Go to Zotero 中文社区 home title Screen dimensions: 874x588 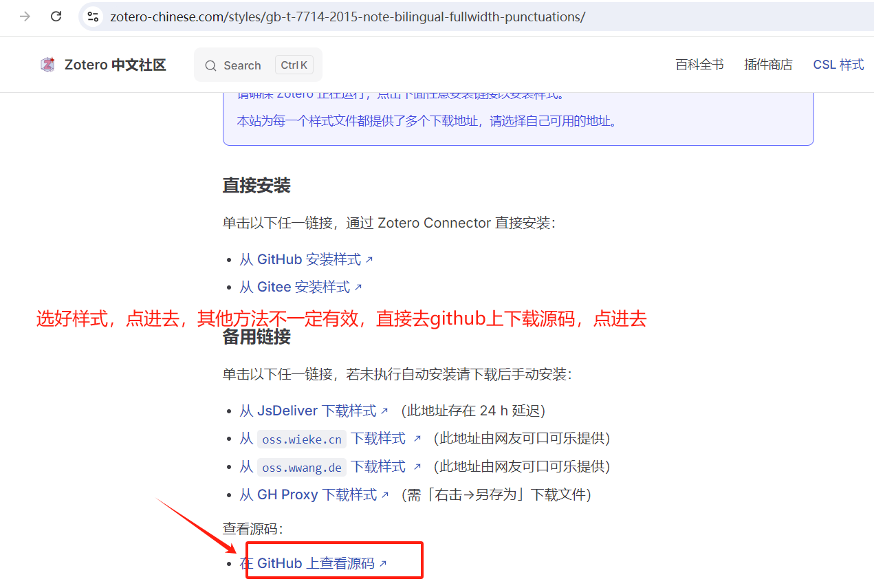(115, 65)
